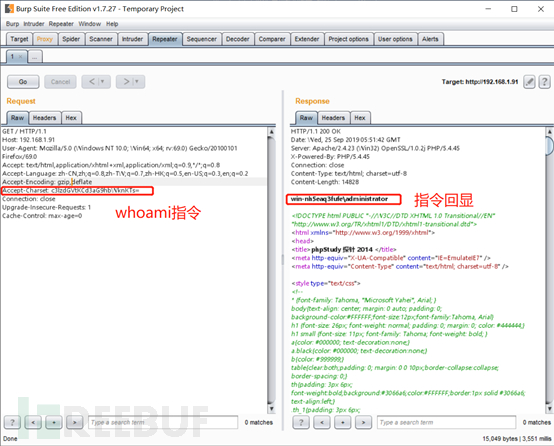The width and height of the screenshot is (554, 446).
Task: Select the Request Raw view tab
Action: 17,118
